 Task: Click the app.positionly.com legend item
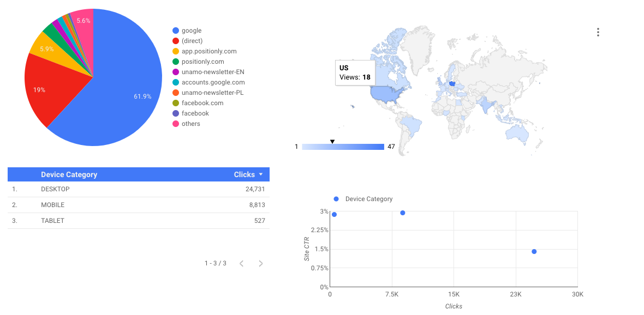pyautogui.click(x=205, y=51)
